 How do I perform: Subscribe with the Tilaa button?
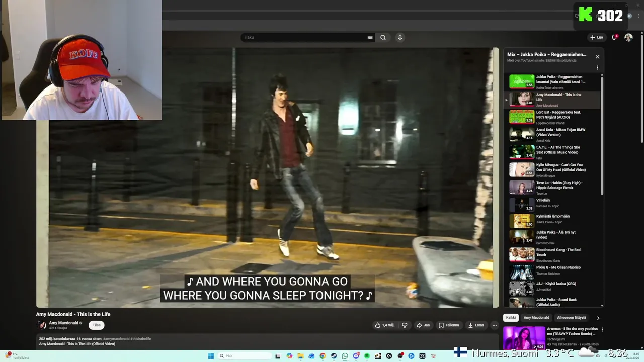[x=97, y=325]
